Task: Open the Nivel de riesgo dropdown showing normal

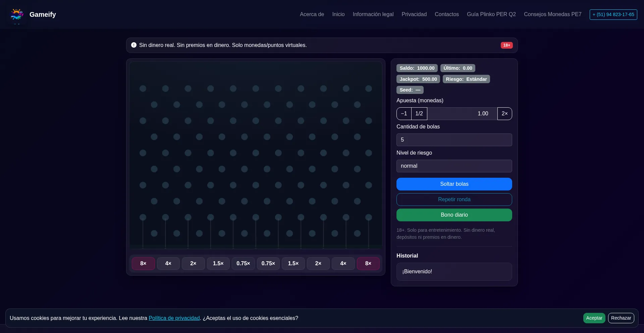Action: pos(454,166)
